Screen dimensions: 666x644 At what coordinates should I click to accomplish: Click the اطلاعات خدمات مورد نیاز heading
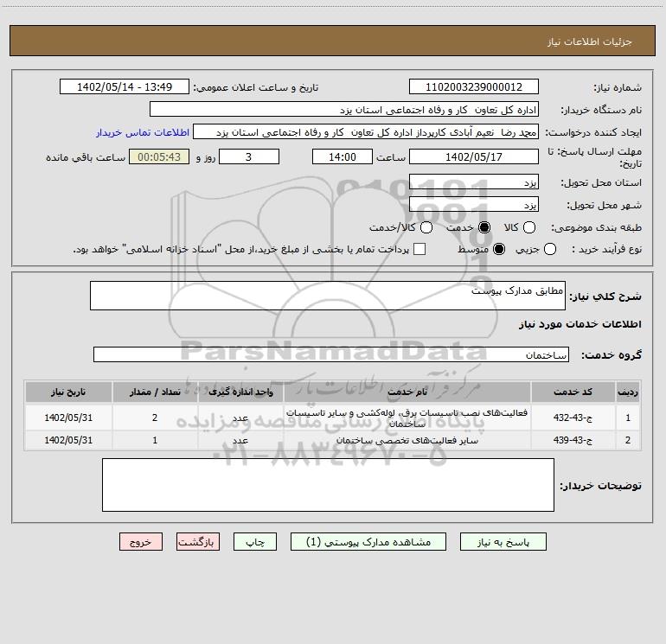[x=580, y=324]
